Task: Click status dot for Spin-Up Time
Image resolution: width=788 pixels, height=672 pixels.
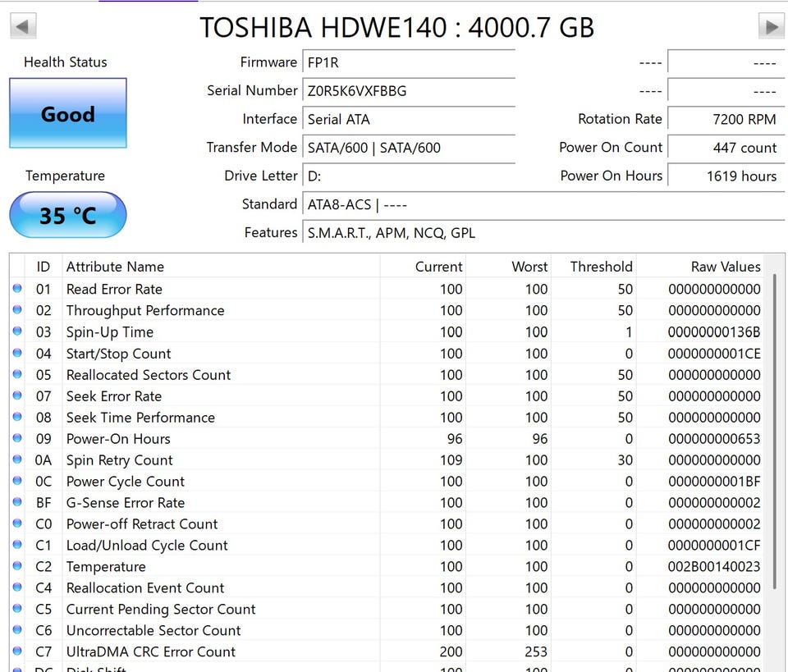Action: [x=17, y=331]
